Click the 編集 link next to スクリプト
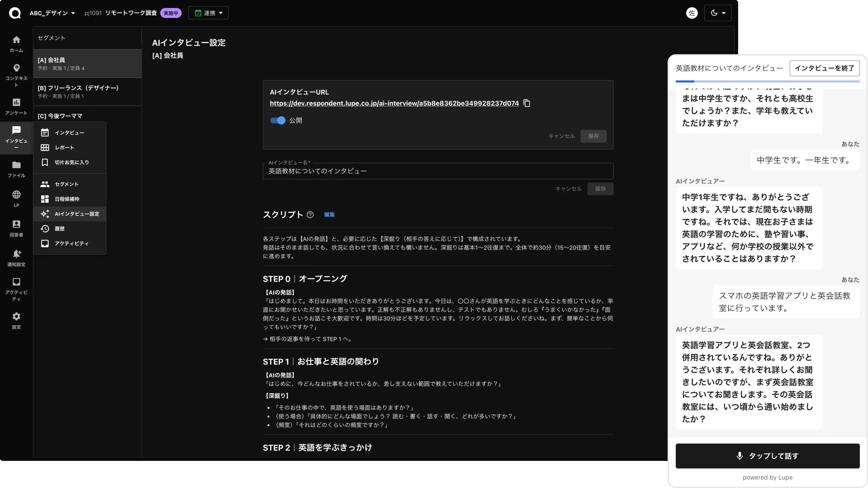Image resolution: width=868 pixels, height=488 pixels. point(329,215)
